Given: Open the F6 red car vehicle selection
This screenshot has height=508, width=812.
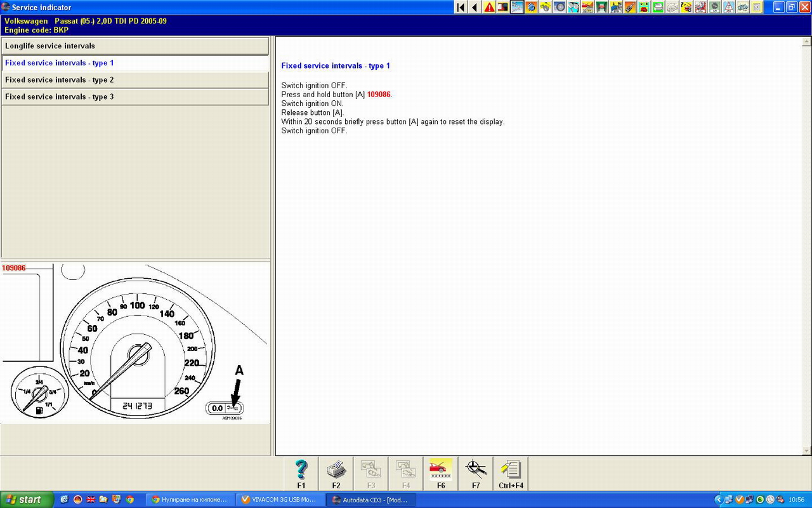Looking at the screenshot, I should pyautogui.click(x=441, y=473).
